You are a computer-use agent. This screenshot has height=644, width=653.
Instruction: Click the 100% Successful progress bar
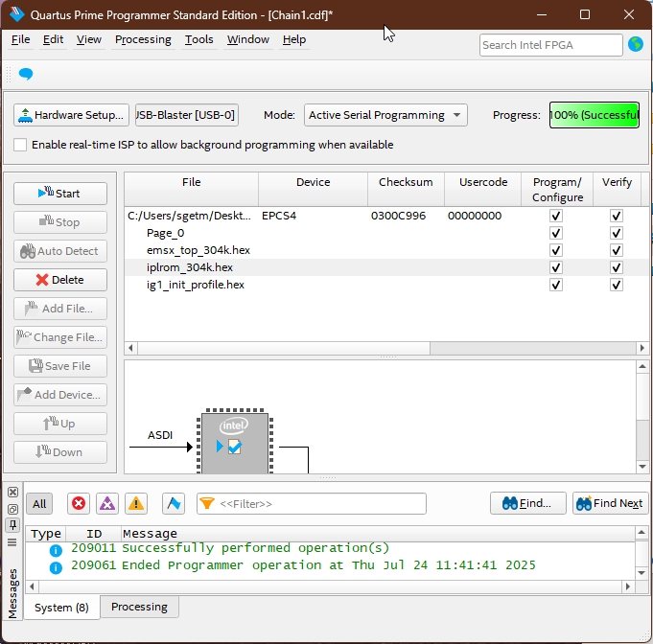[595, 115]
